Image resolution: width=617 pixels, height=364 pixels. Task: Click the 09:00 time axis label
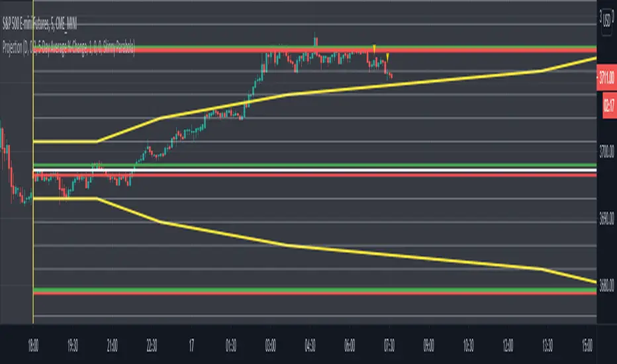(x=428, y=345)
